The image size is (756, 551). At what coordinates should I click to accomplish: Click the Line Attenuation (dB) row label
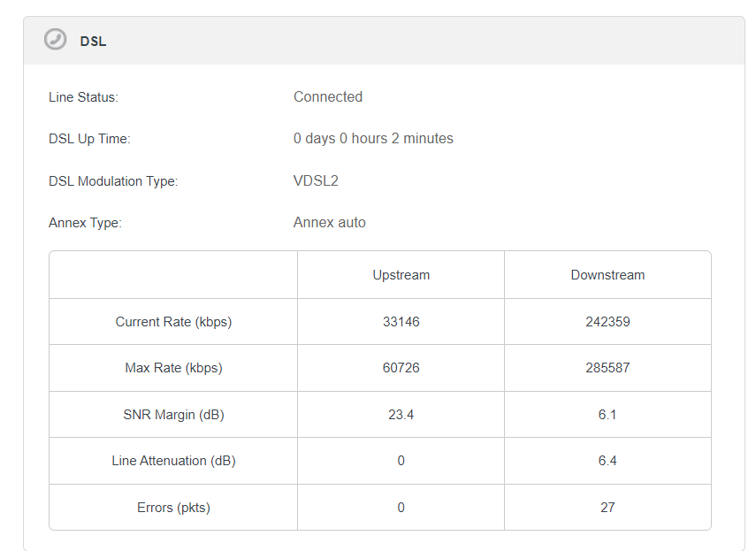[173, 461]
